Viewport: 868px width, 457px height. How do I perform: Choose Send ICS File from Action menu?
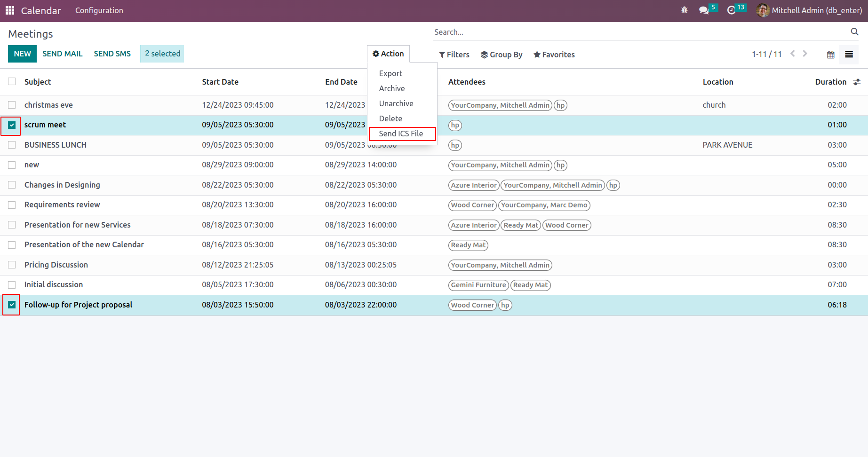click(x=401, y=134)
